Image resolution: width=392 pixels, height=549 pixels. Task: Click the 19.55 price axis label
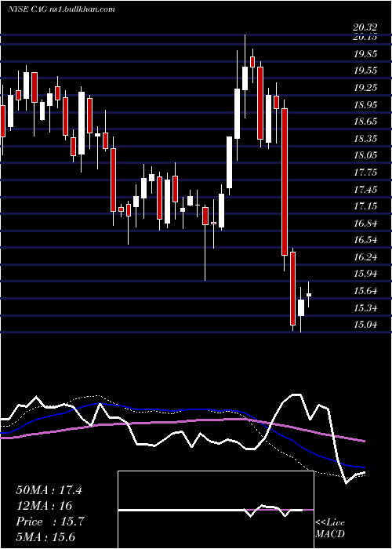(x=365, y=71)
